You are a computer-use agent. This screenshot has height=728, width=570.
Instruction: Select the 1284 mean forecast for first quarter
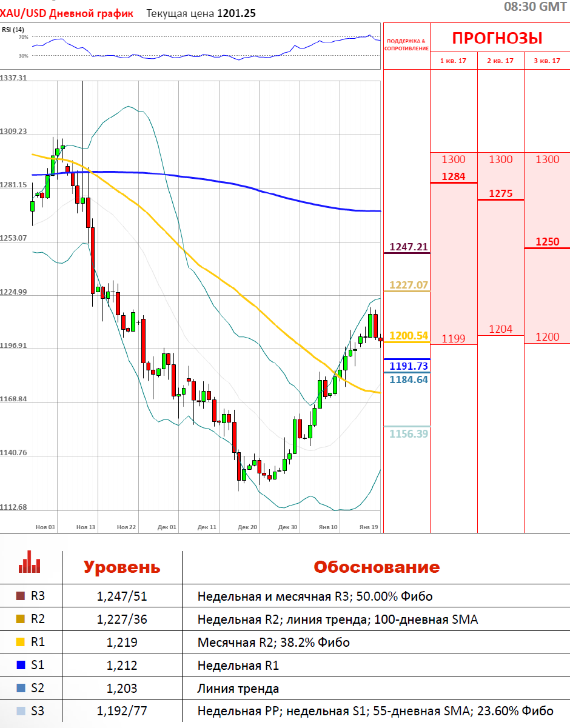pos(453,176)
